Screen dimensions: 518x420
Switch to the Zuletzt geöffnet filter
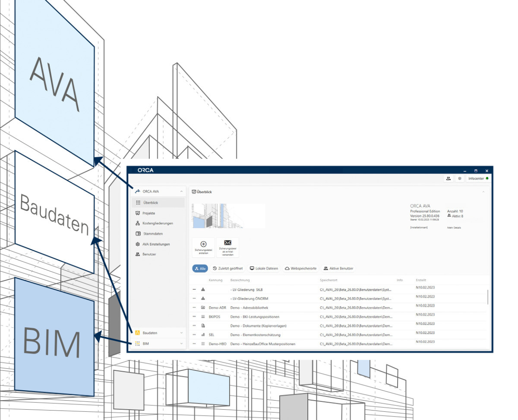(227, 269)
